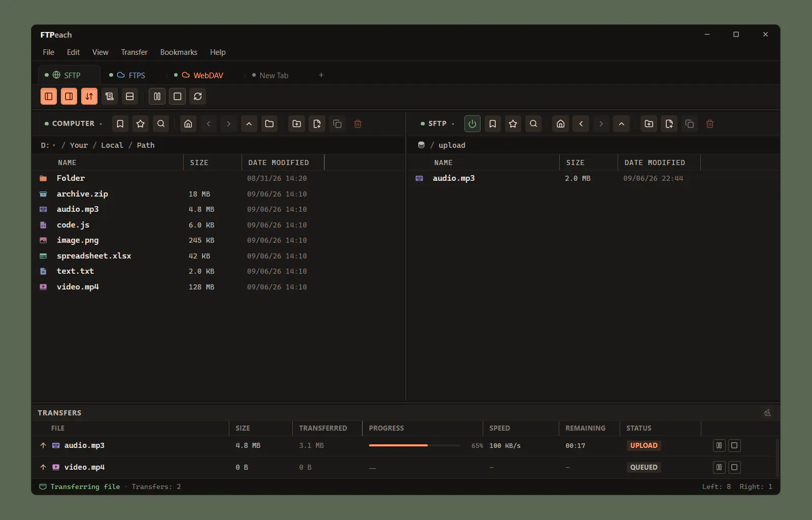Pause the audio.mp3 transfer
812x520 pixels.
tap(719, 446)
